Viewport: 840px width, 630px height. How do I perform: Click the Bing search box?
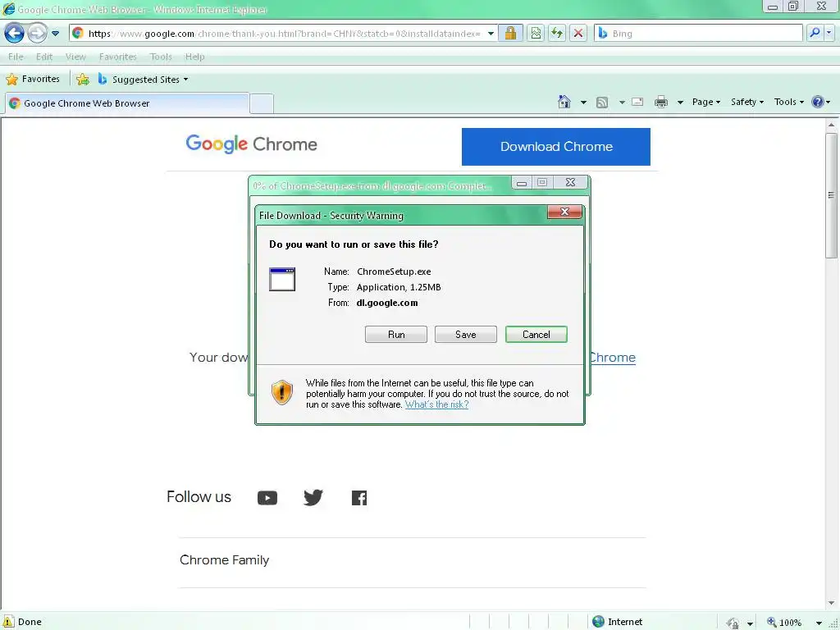point(698,33)
